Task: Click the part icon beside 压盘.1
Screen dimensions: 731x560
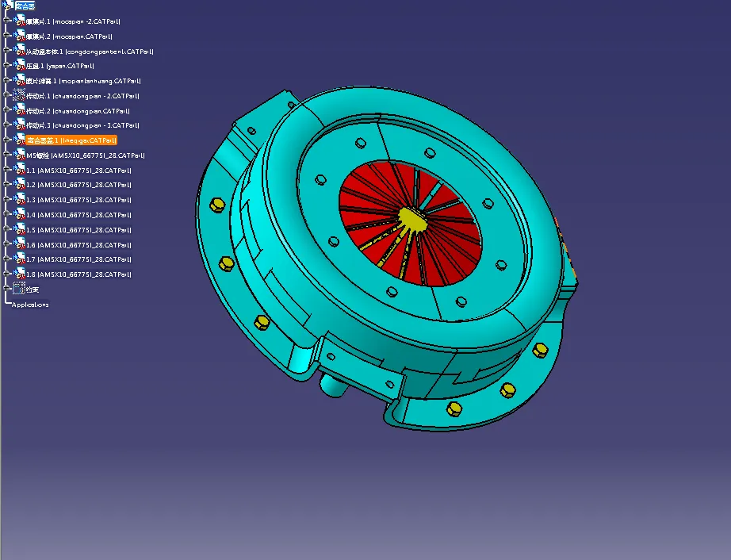Action: click(x=19, y=66)
